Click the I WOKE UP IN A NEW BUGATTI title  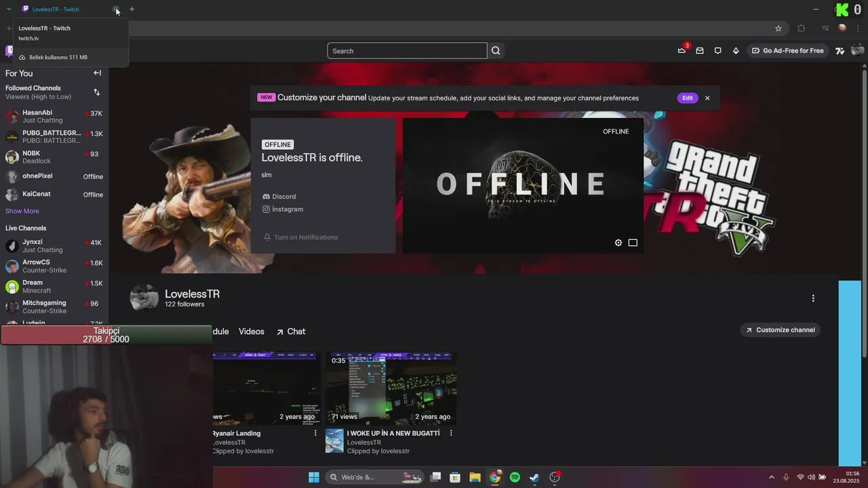393,433
